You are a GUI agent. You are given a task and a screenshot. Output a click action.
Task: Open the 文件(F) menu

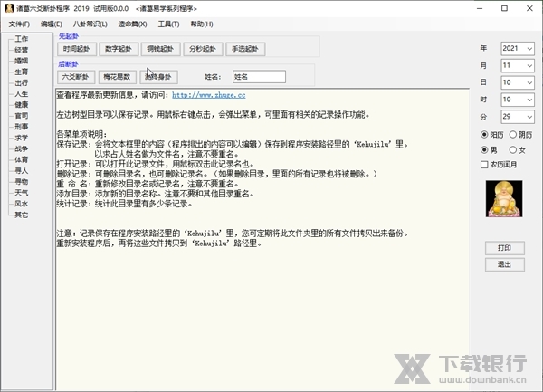[x=19, y=24]
